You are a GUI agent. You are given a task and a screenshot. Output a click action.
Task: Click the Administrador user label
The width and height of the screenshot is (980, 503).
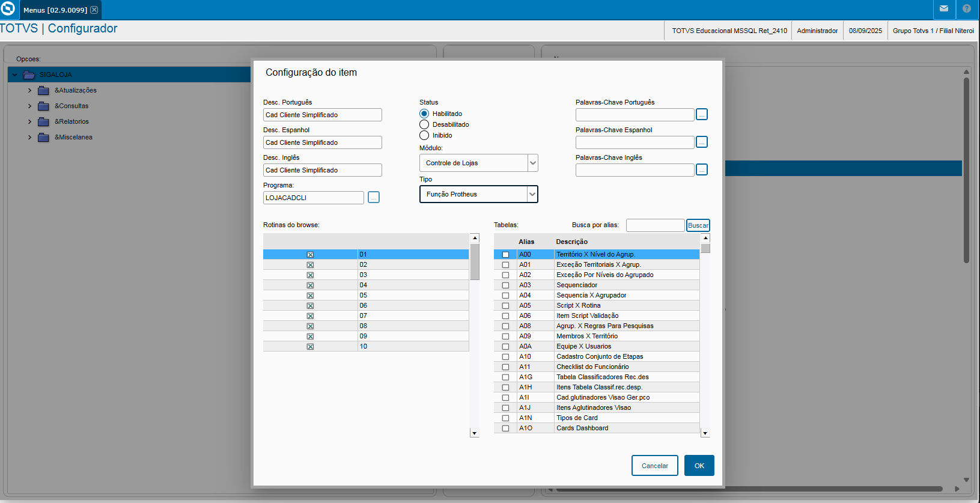(817, 31)
